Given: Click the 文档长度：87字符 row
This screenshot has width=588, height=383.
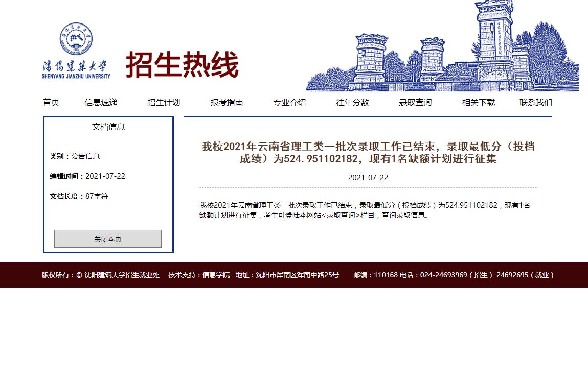Looking at the screenshot, I should pos(79,196).
